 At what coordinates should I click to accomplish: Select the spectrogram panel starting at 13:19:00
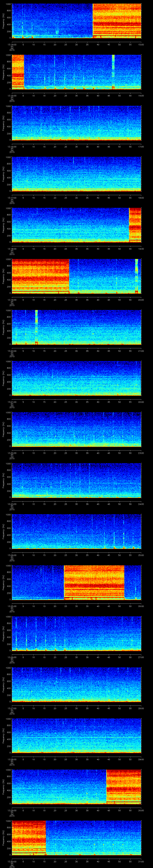76,276
